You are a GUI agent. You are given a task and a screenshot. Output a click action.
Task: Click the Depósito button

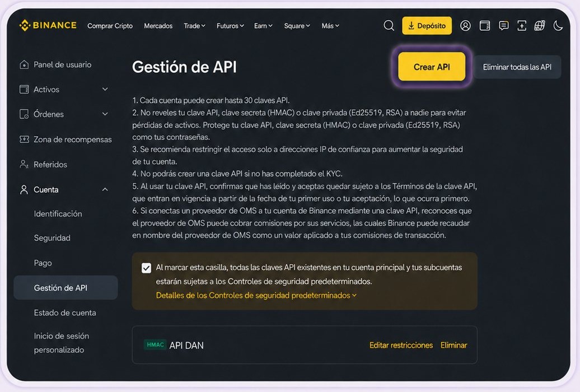coord(427,26)
